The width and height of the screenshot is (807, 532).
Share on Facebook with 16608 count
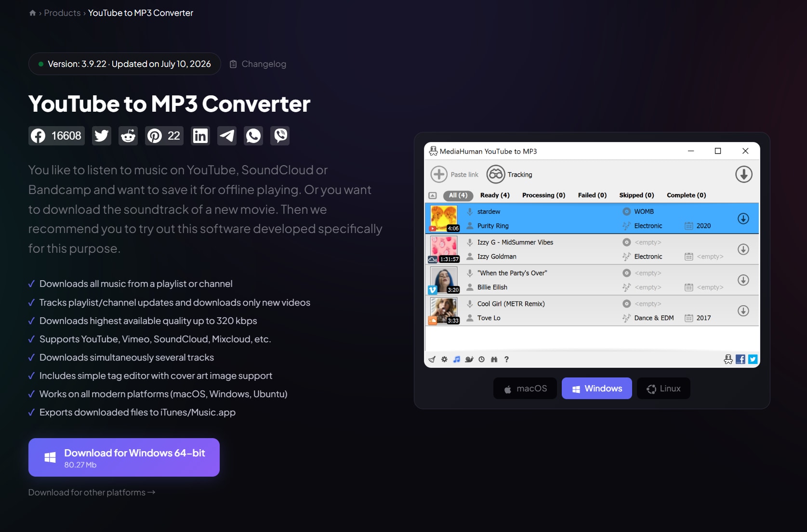56,136
